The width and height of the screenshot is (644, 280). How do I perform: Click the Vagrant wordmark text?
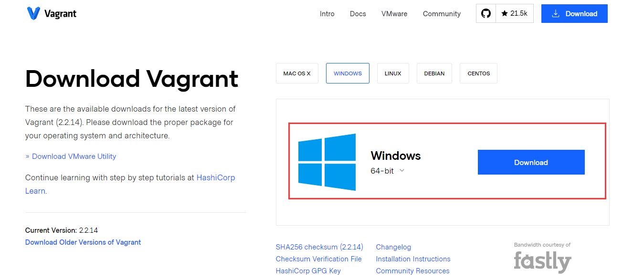(60, 13)
